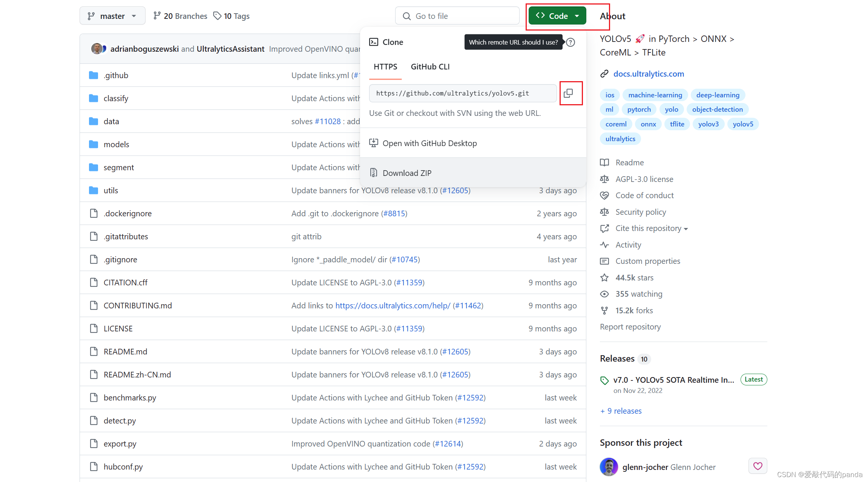Select Open with GitHub Desktop
This screenshot has height=482, width=868.
[429, 143]
